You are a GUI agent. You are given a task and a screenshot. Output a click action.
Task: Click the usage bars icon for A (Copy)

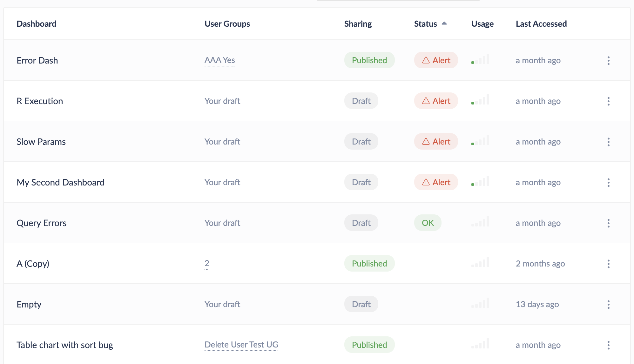(480, 262)
